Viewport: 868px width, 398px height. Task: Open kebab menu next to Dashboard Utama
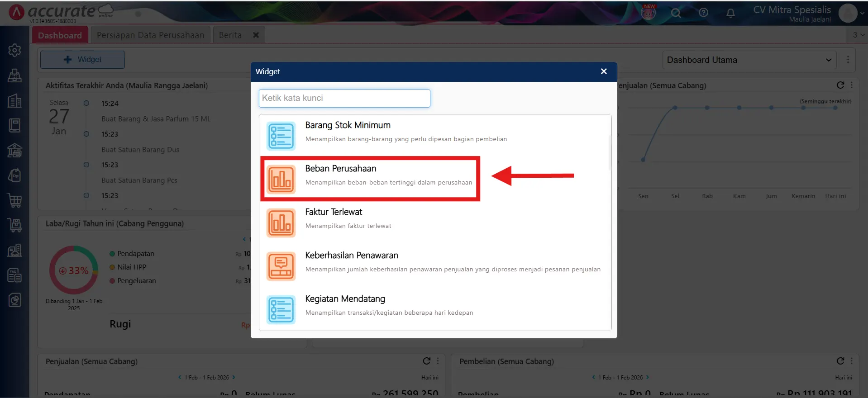(848, 60)
